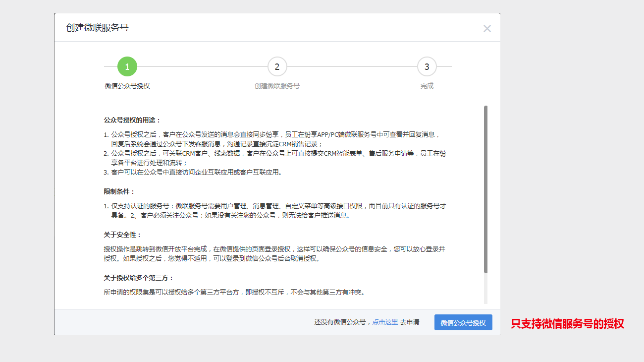The image size is (644, 362).
Task: Click the 还没有微信公众号 footer text
Action: tap(340, 322)
